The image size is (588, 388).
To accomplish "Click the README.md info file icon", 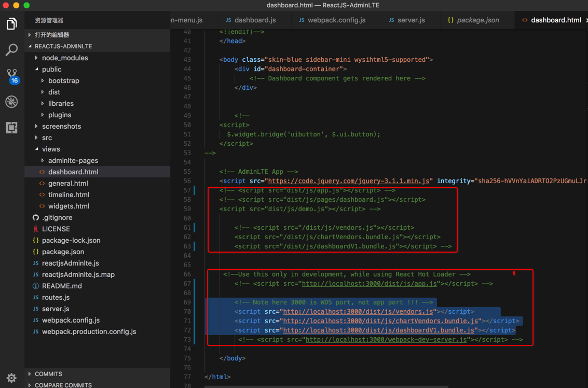I will [x=36, y=286].
